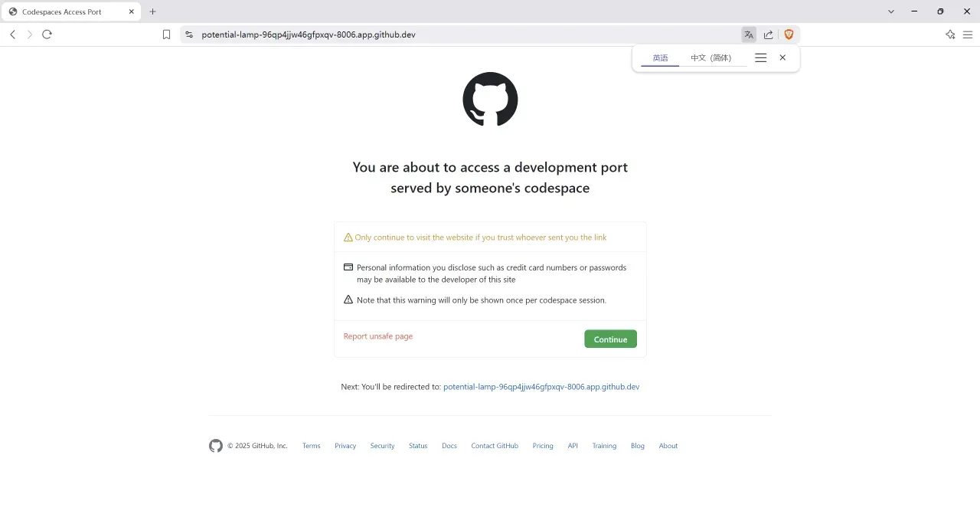Viewport: 980px width, 524px height.
Task: Follow the potential-lamp redirect link
Action: [541, 387]
